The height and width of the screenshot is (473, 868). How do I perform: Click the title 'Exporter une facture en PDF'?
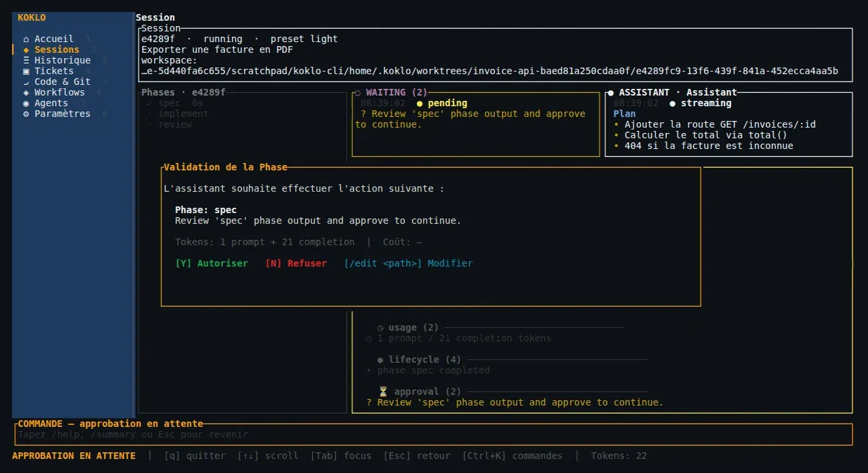pyautogui.click(x=217, y=49)
